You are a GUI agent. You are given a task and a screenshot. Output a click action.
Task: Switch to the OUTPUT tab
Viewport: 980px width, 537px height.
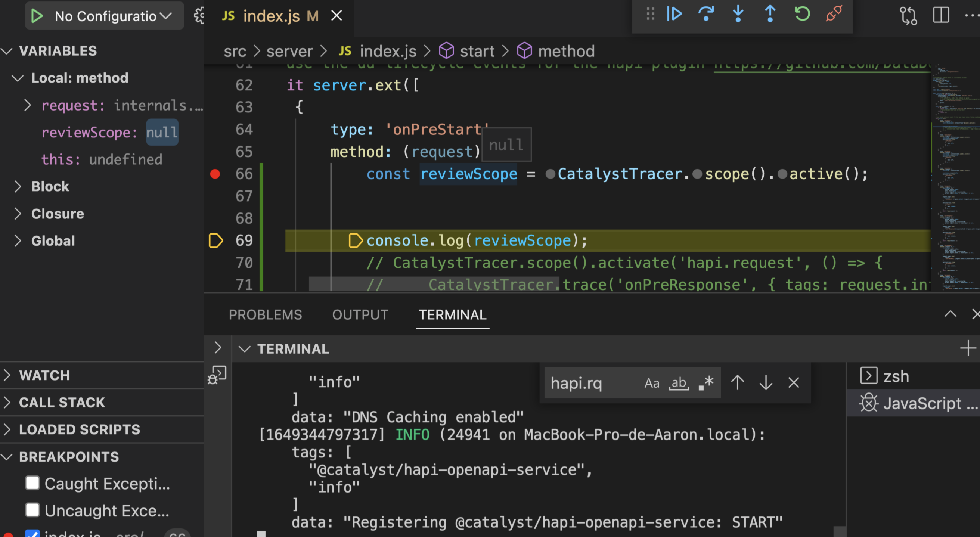pos(360,315)
